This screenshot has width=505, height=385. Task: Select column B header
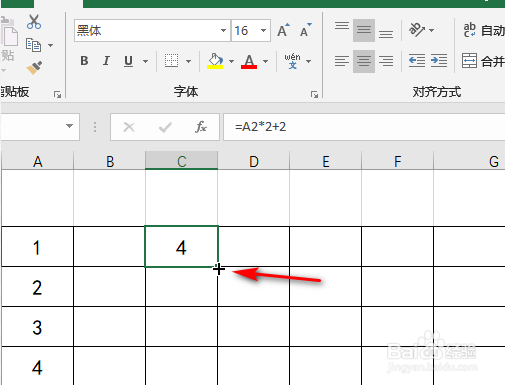(110, 161)
